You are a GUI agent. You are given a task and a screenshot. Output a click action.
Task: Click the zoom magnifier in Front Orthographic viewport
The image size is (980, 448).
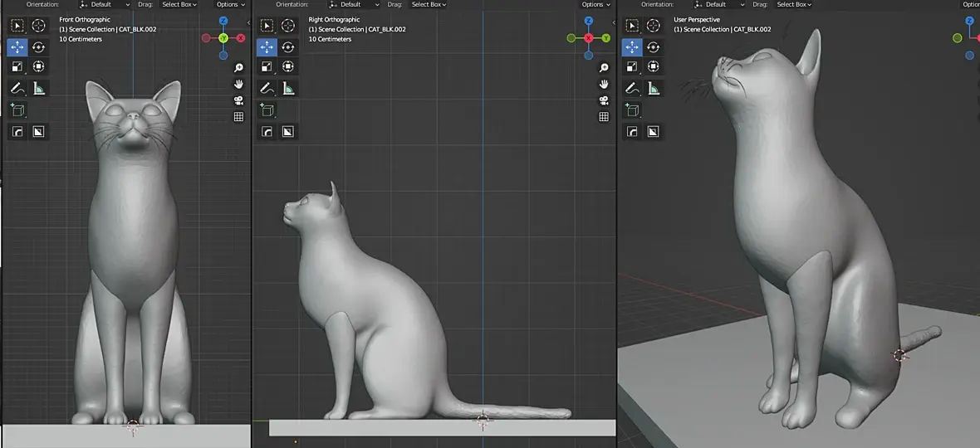[238, 68]
